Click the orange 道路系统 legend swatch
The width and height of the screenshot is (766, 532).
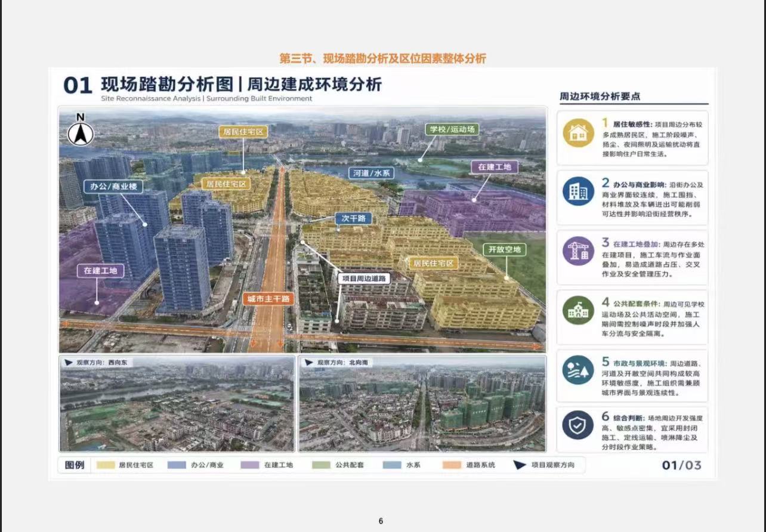tap(452, 465)
